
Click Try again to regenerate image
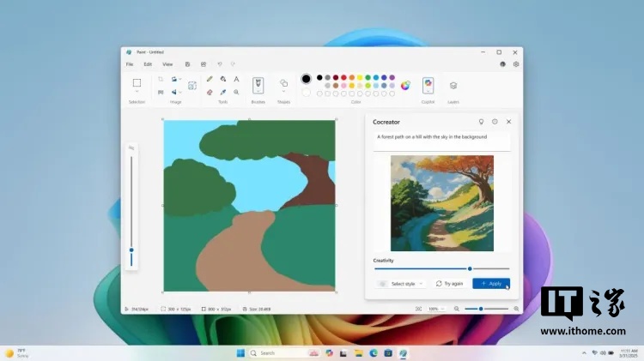pyautogui.click(x=449, y=283)
